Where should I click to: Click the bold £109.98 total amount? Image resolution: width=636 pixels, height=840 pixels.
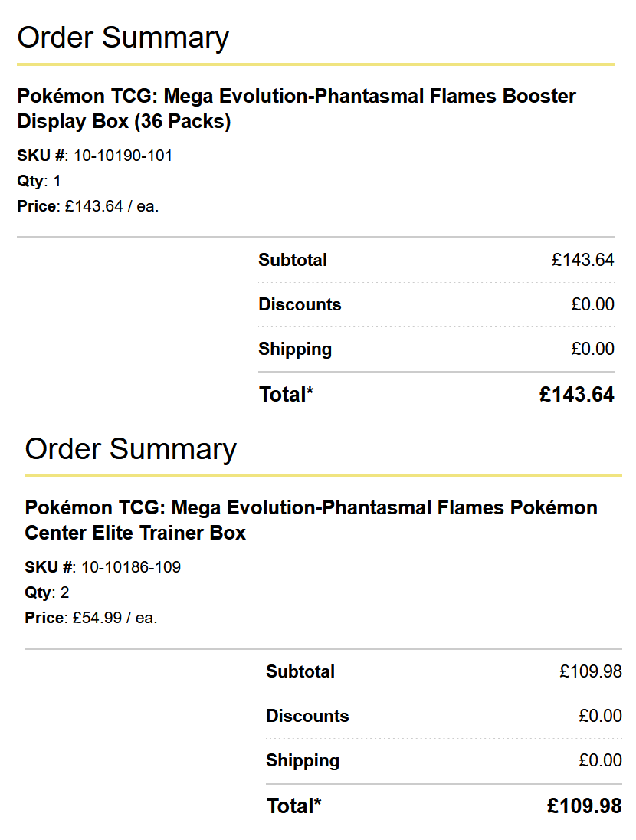(x=584, y=806)
